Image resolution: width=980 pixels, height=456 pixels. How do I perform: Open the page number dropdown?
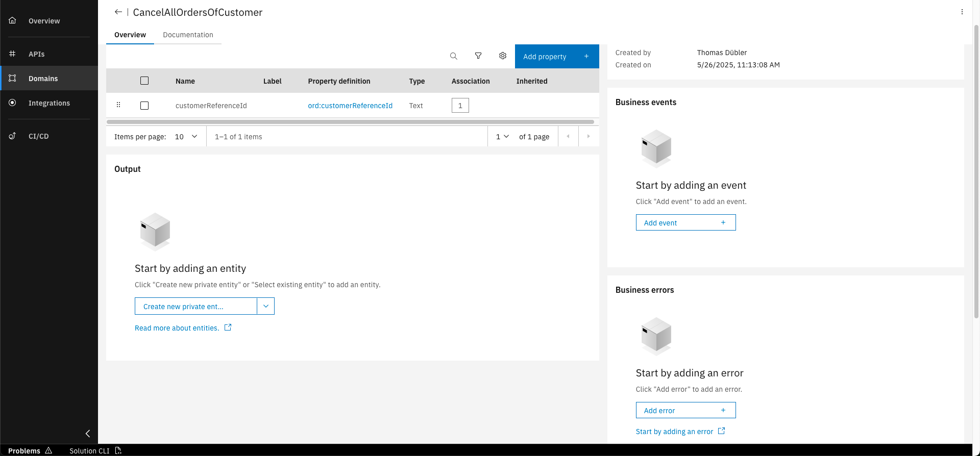coord(502,136)
